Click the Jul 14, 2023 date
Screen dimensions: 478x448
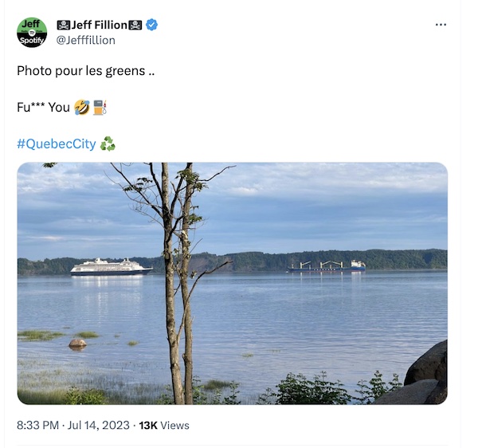pos(99,425)
